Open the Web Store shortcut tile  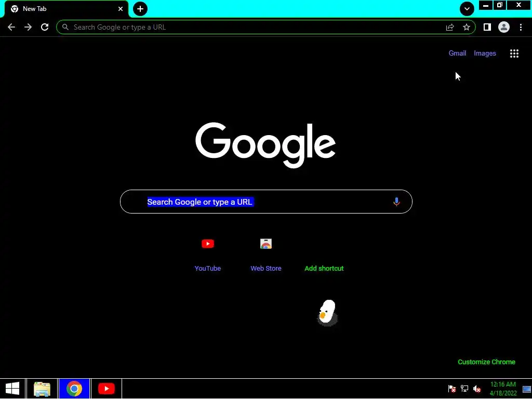[x=266, y=255]
